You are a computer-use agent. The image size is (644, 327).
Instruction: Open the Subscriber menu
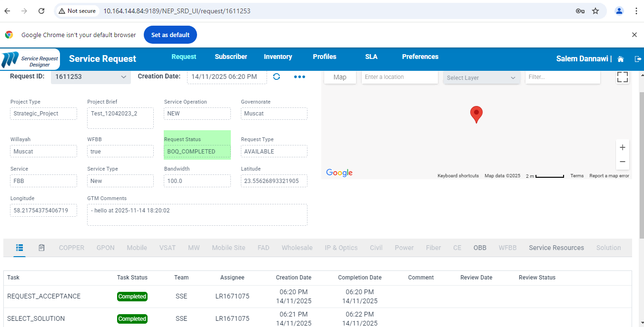[231, 57]
